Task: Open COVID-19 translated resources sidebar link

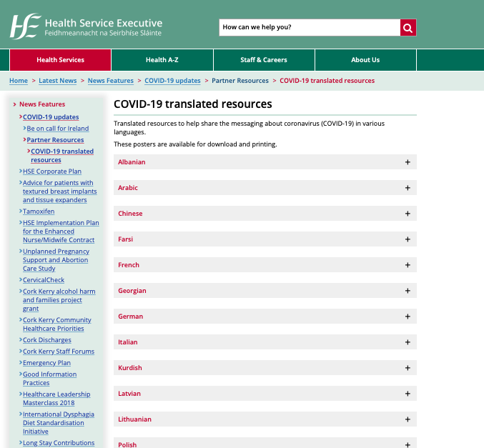Action: tap(62, 156)
